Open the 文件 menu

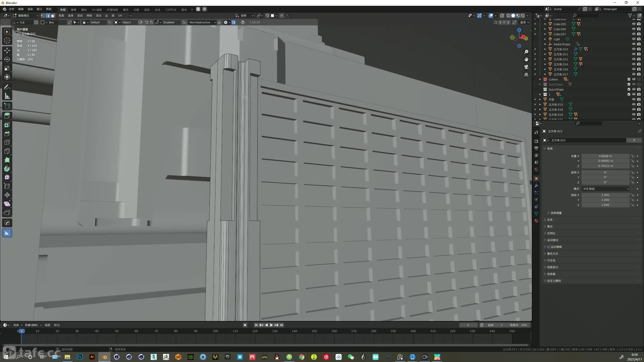click(12, 9)
